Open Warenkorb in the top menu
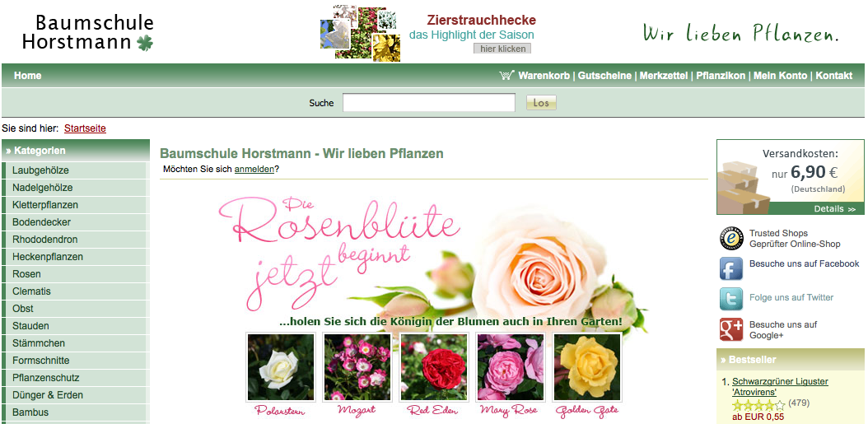Viewport: 868px width, 424px height. pos(544,76)
